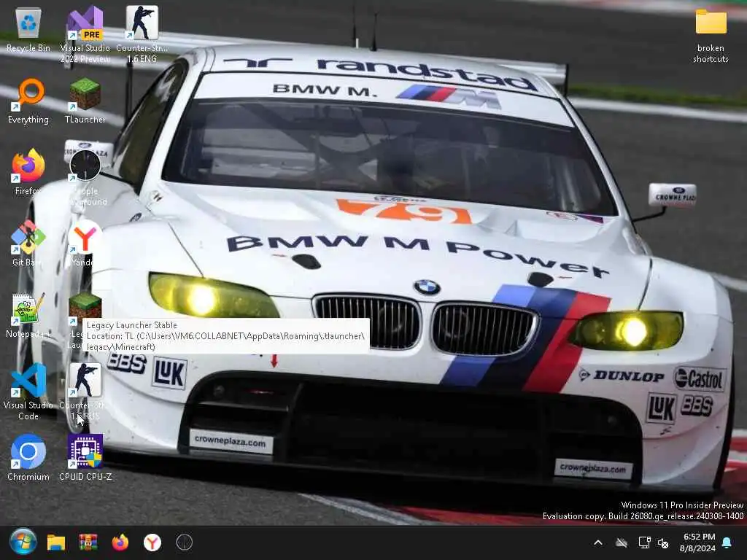
Task: Launch Yandex browser from the taskbar
Action: (x=152, y=542)
